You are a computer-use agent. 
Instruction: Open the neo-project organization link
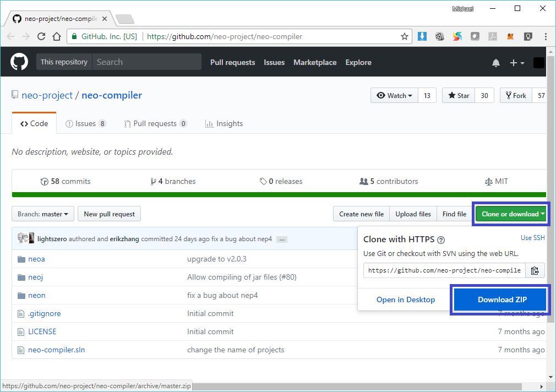tap(47, 95)
